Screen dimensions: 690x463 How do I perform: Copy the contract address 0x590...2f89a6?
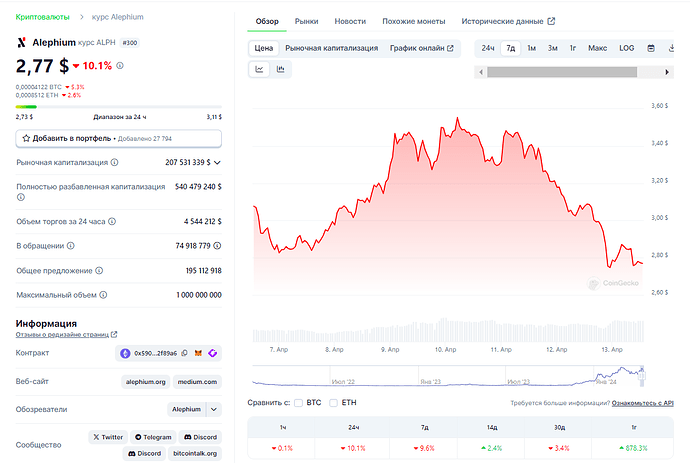(184, 353)
